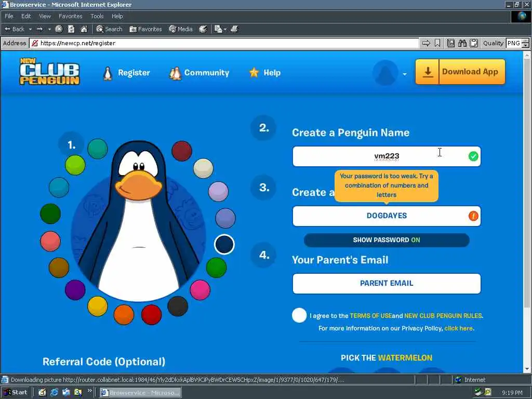The width and height of the screenshot is (532, 399).
Task: Click the Go arrow beside address bar
Action: (x=426, y=43)
